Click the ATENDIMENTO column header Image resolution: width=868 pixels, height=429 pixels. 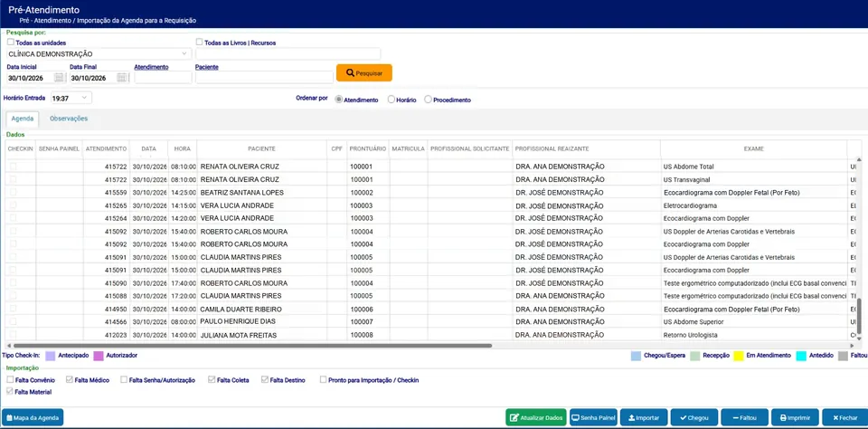coord(107,148)
